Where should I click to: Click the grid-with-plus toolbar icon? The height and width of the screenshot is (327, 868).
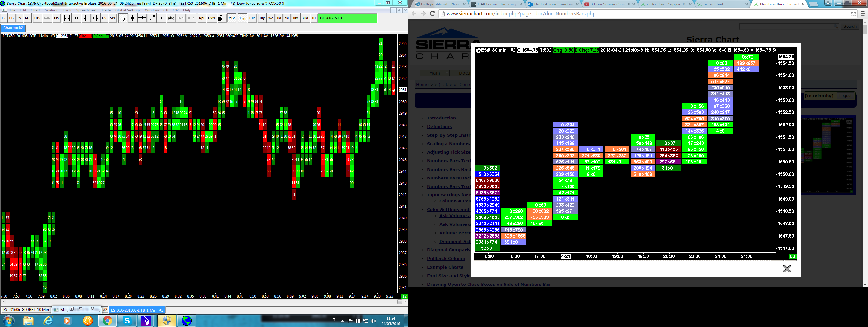(222, 18)
